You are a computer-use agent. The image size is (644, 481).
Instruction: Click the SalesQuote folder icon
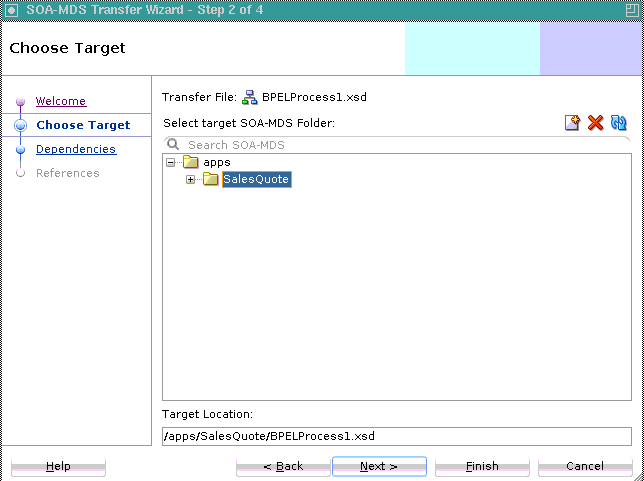click(210, 180)
